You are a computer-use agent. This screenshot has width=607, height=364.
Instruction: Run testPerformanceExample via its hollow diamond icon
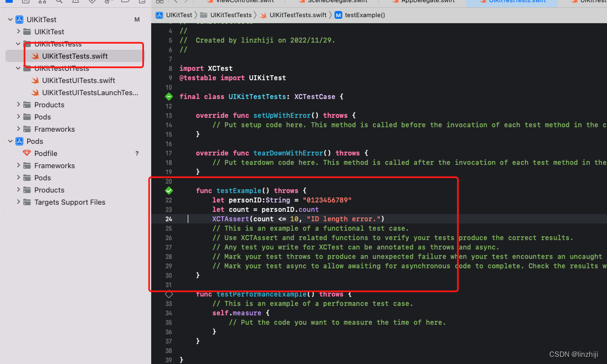click(x=169, y=294)
